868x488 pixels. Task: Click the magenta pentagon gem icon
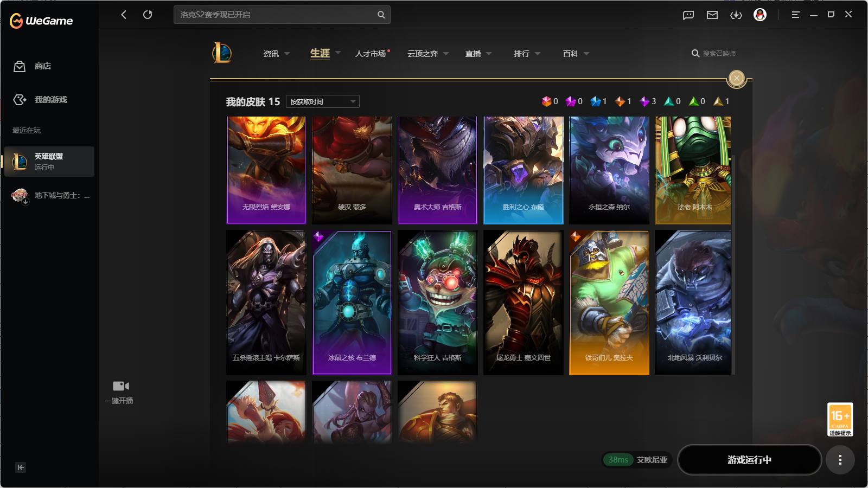click(571, 101)
